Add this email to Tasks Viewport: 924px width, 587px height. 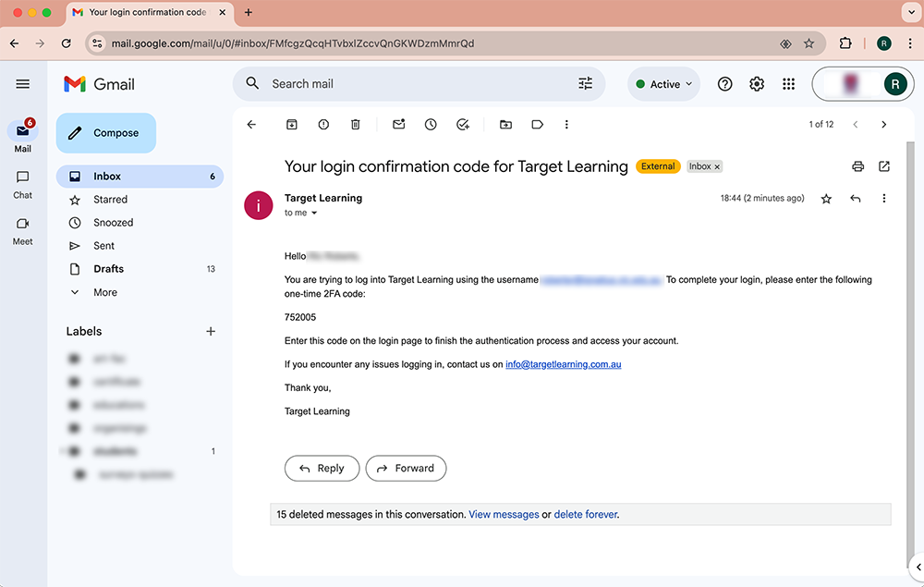pos(463,125)
